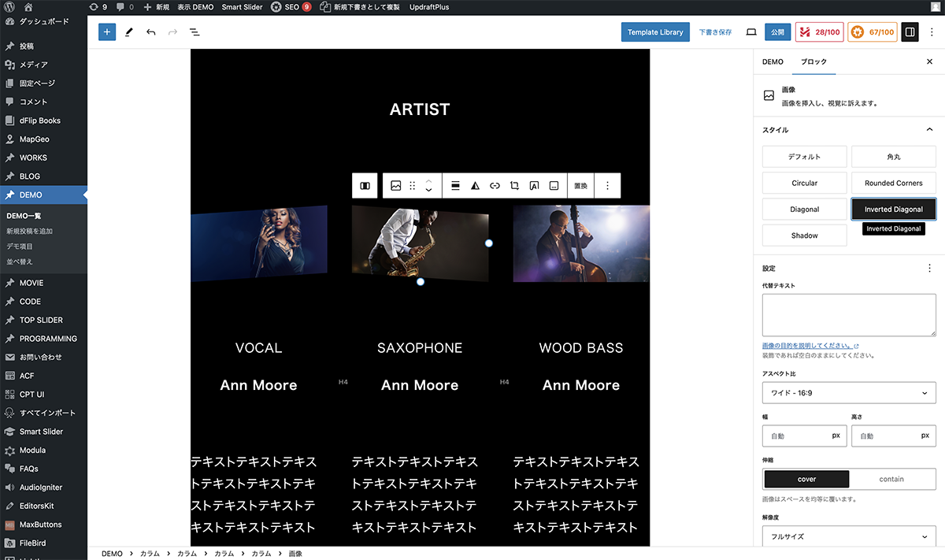This screenshot has height=560, width=945.
Task: Open the aspect ratio dropdown
Action: coord(849,393)
